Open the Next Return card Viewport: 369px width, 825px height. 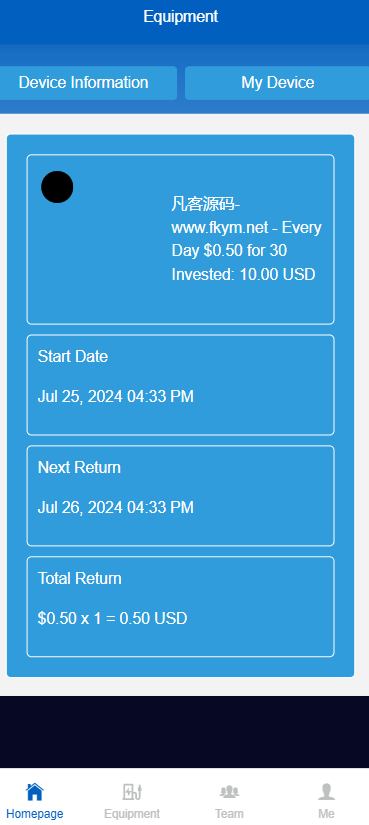[x=181, y=496]
